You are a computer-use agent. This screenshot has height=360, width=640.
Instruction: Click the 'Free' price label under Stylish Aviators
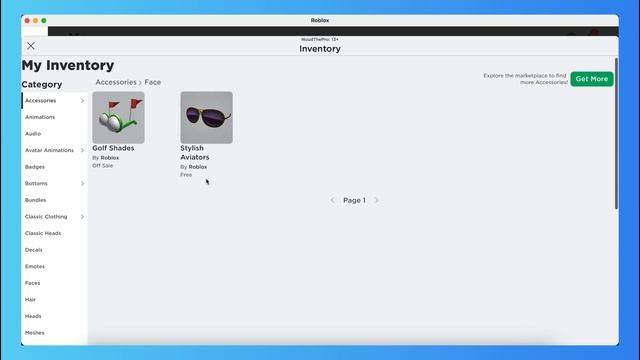[186, 175]
